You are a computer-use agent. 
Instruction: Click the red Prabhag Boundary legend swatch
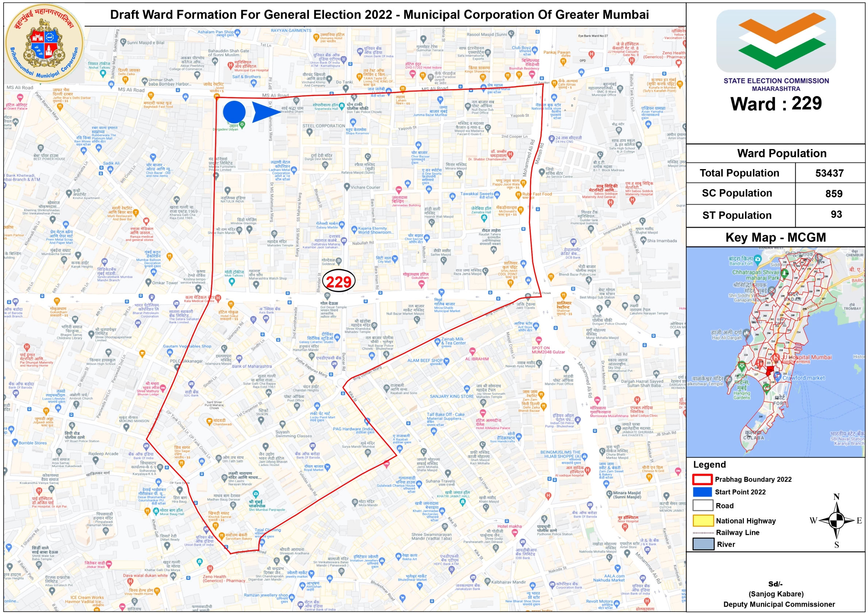[x=702, y=479]
